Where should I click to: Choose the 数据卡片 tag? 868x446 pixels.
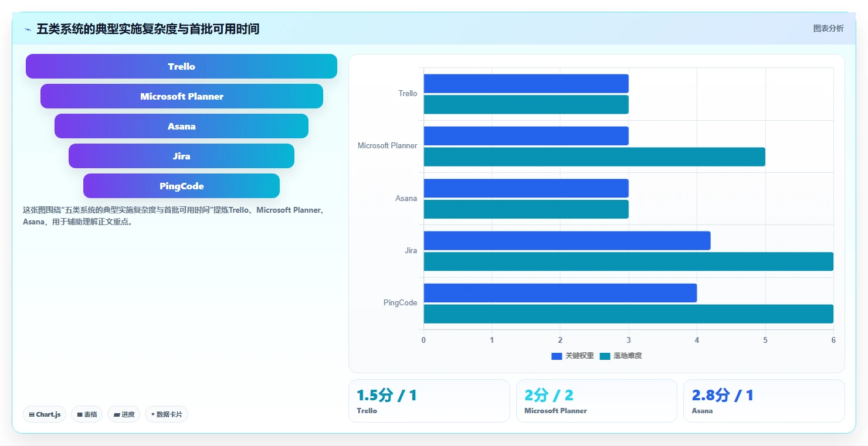167,414
